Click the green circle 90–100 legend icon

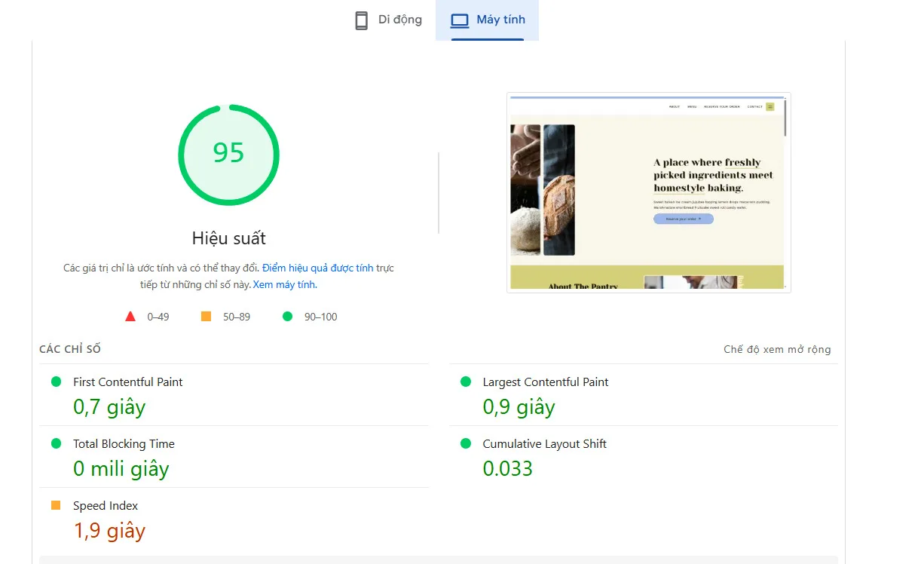pyautogui.click(x=287, y=316)
